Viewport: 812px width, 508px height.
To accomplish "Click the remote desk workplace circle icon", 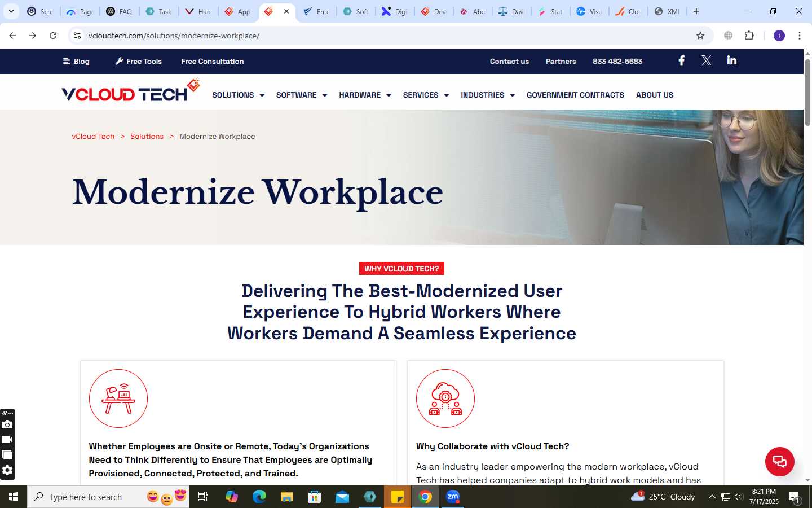I will point(118,398).
